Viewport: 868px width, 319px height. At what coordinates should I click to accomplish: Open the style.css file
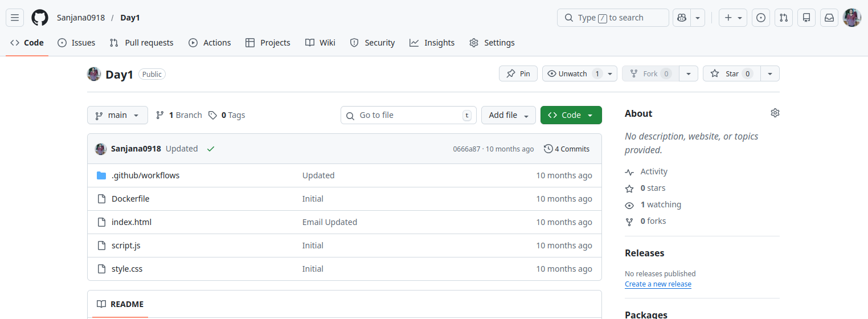tap(127, 269)
